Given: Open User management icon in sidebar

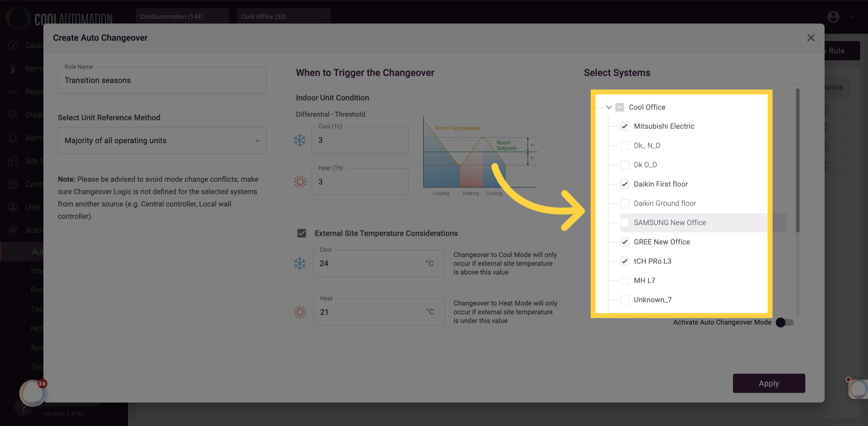Looking at the screenshot, I should click(x=13, y=207).
